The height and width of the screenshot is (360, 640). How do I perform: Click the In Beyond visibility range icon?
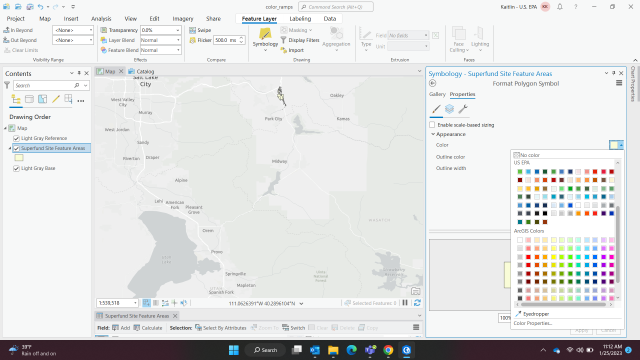click(x=6, y=30)
